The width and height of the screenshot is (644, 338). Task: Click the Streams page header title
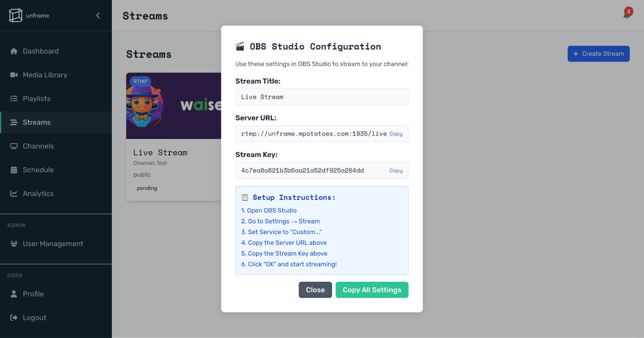point(145,16)
